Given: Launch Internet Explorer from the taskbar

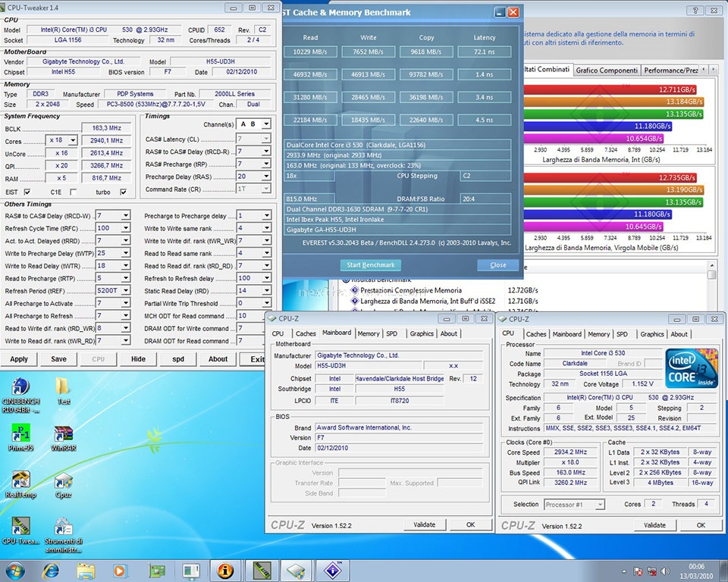Looking at the screenshot, I should tap(51, 571).
